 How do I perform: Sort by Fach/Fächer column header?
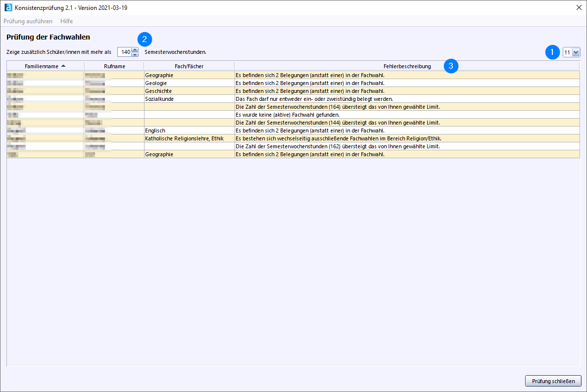[x=189, y=66]
